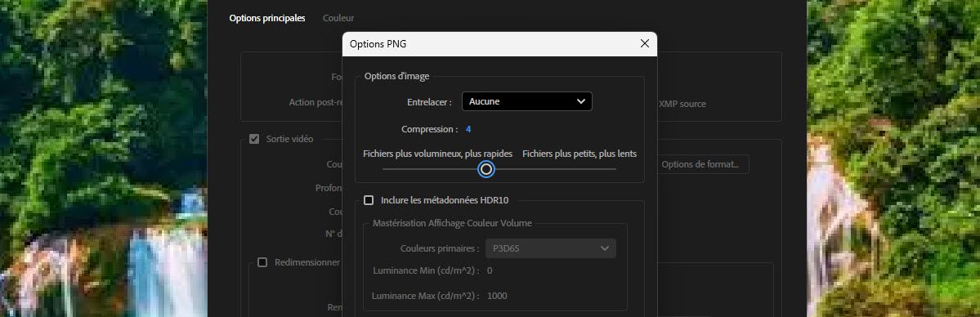The width and height of the screenshot is (980, 317).
Task: Click the Compression value 4
Action: tap(468, 129)
